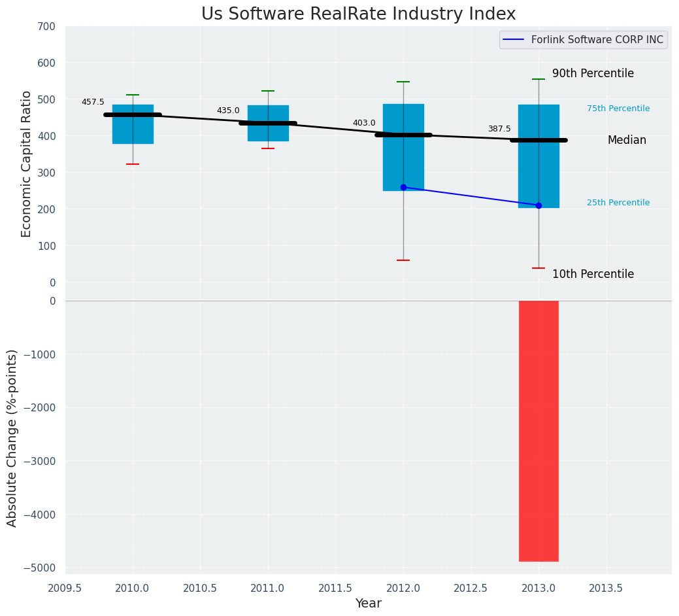
Task: Click the 435.0 median value label
Action: pyautogui.click(x=228, y=111)
